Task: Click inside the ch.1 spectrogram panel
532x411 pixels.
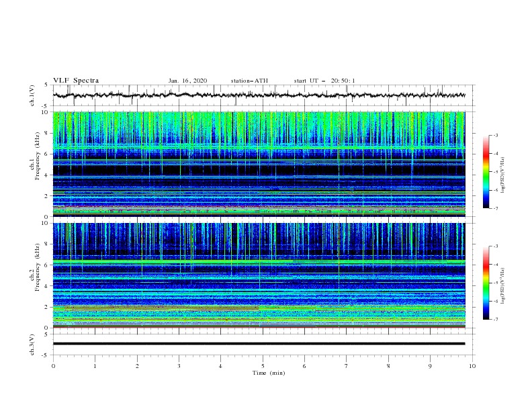Action: tap(259, 164)
